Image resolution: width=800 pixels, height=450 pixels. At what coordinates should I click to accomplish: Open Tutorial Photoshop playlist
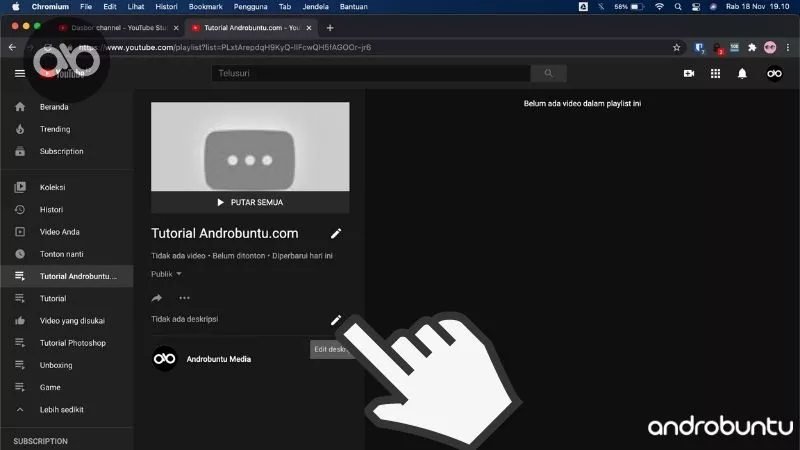coord(67,343)
